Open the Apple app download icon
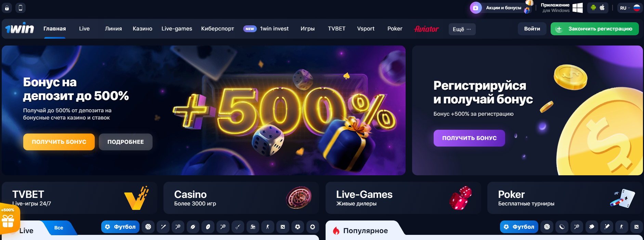This screenshot has width=644, height=240. [x=602, y=8]
